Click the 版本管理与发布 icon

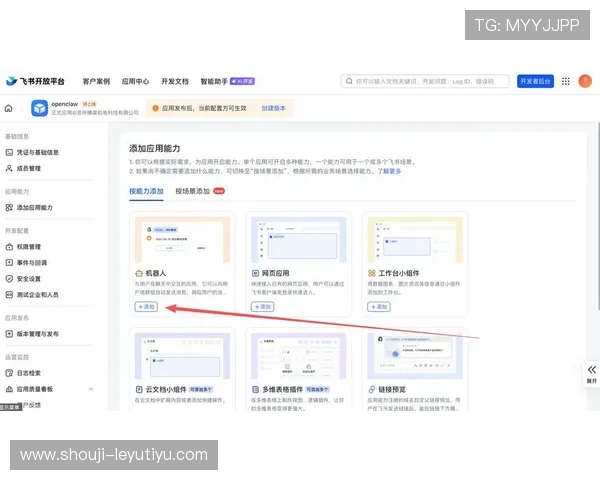click(x=9, y=334)
